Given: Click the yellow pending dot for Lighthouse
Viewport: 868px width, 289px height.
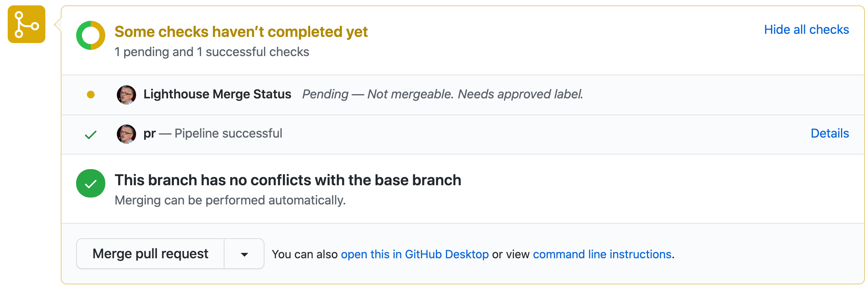Looking at the screenshot, I should [x=91, y=95].
